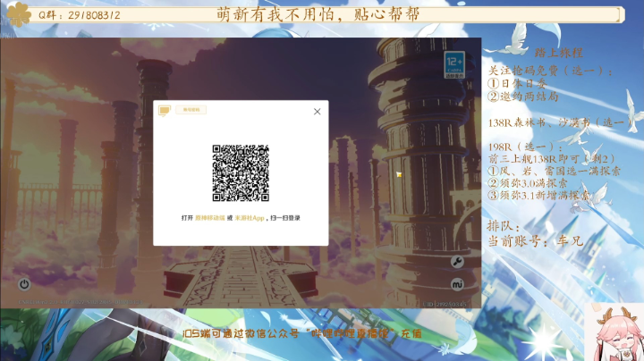
Task: Click the iOS recharge notice text
Action: pos(302,333)
